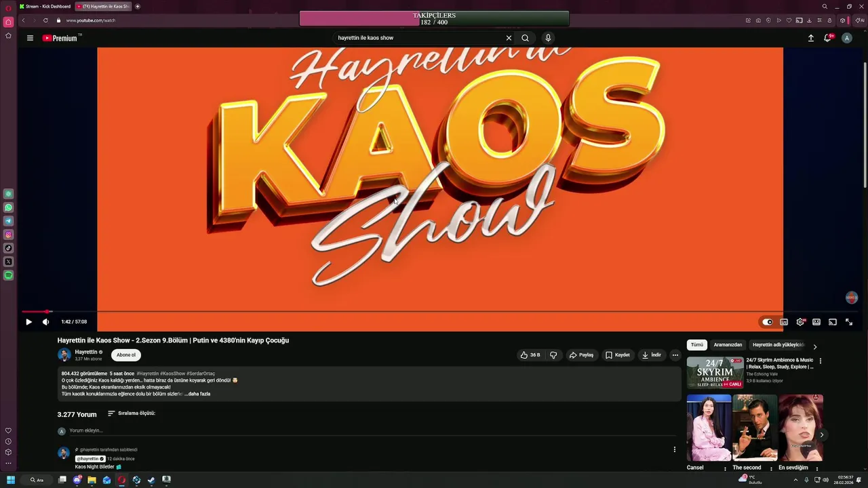This screenshot has height=488, width=868.
Task: Click the İndir download button
Action: 651,355
